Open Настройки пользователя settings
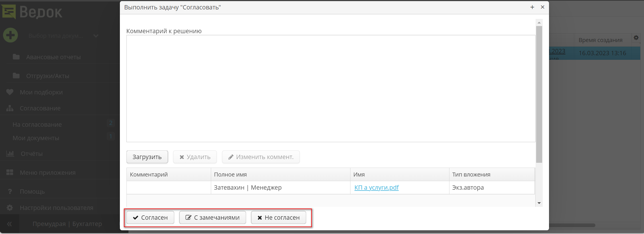 click(56, 208)
